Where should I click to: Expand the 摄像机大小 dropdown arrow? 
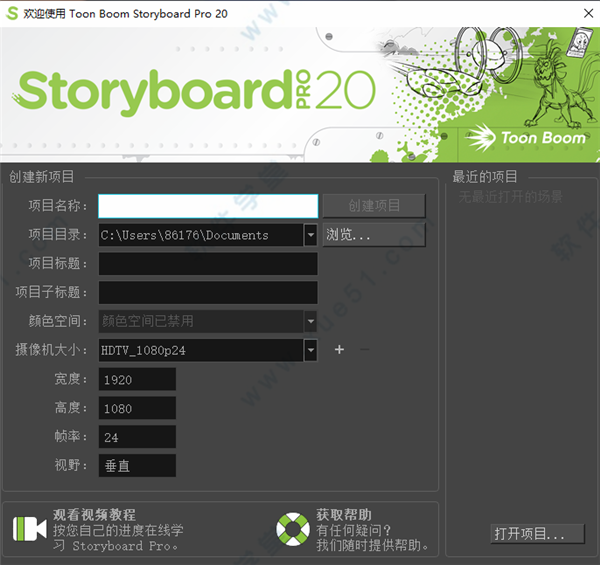[x=311, y=350]
